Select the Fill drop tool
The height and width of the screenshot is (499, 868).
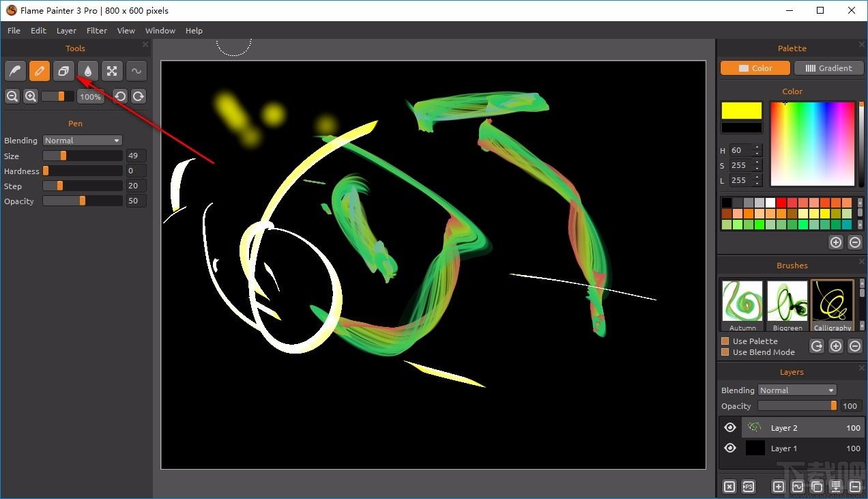tap(88, 70)
